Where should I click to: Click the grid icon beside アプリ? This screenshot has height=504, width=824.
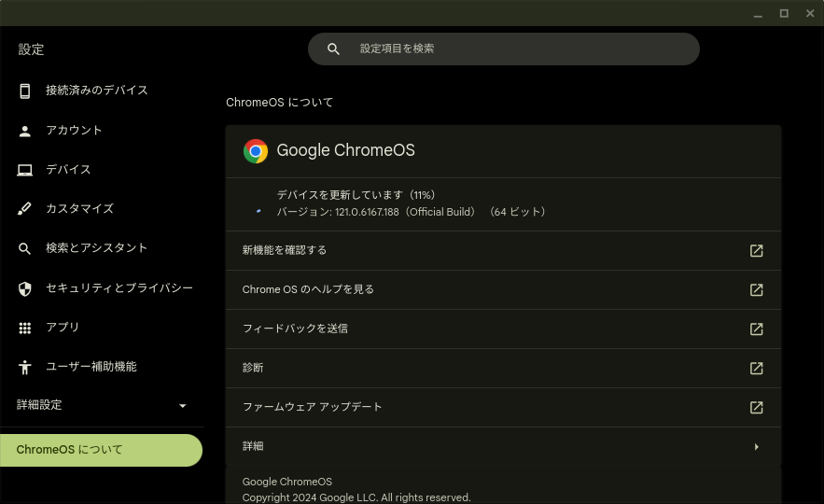(24, 328)
